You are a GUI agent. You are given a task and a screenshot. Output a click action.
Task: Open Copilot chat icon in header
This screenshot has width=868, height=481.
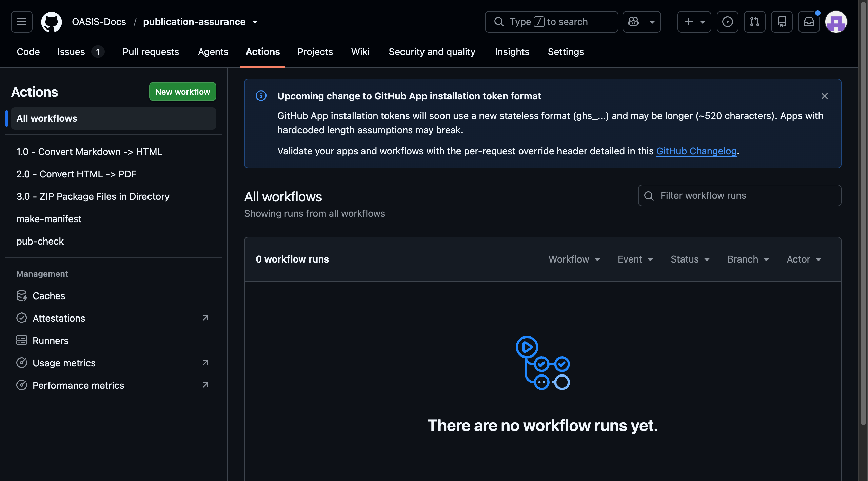click(x=633, y=22)
